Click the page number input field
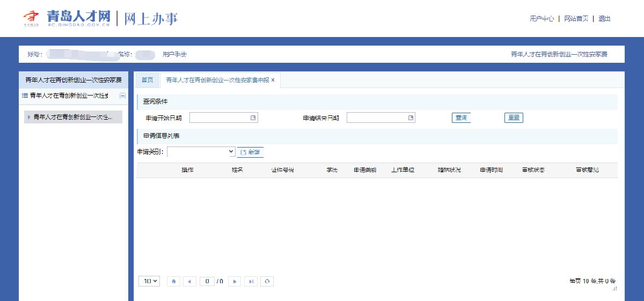Screen dimensions: 644x301 pos(207,281)
